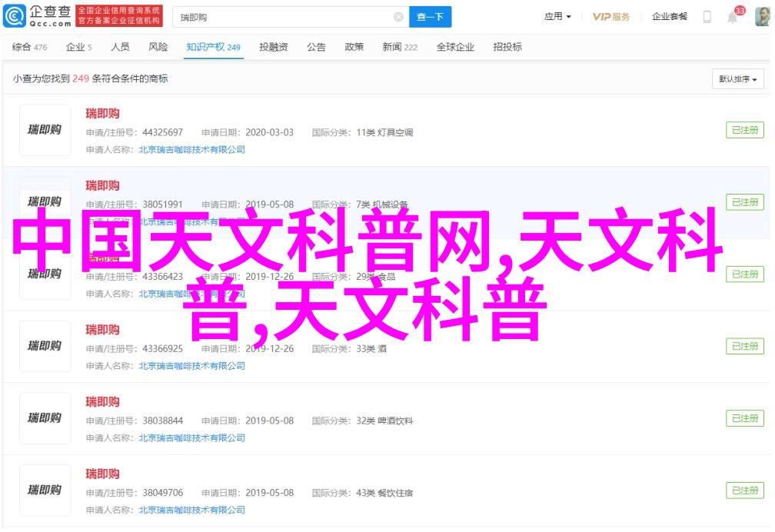This screenshot has width=775, height=532.
Task: Open the VIP服务 link
Action: point(611,17)
